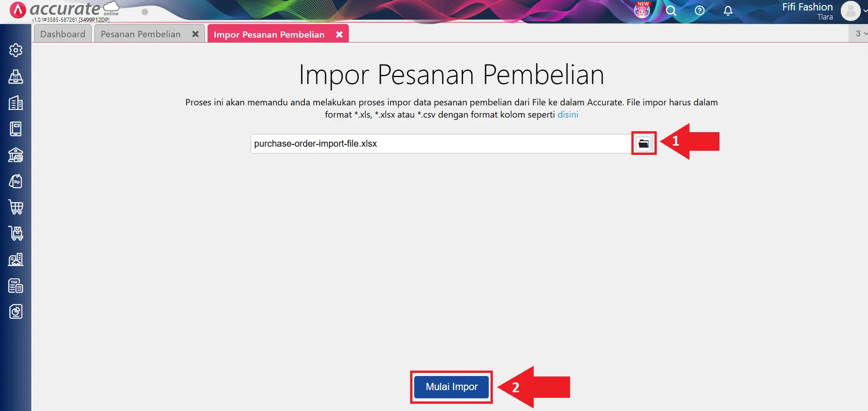Viewport: 868px width, 411px height.
Task: Open the fixed assets building icon
Action: [x=15, y=259]
